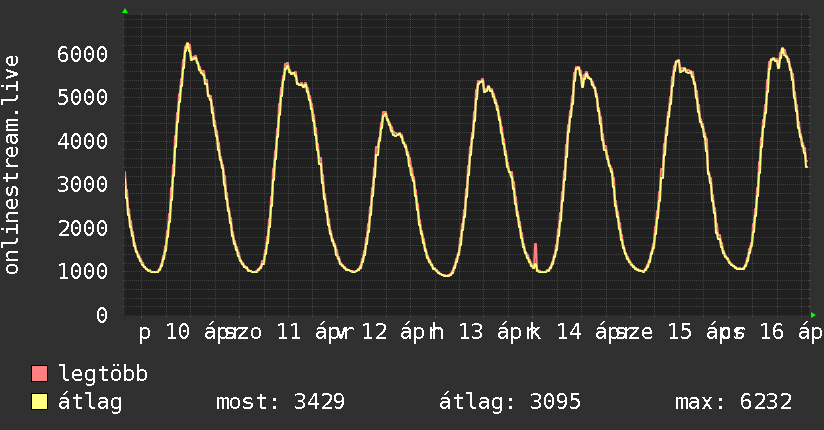Select the '12' date label on x-axis
Screen dimensions: 824x430
375,333
